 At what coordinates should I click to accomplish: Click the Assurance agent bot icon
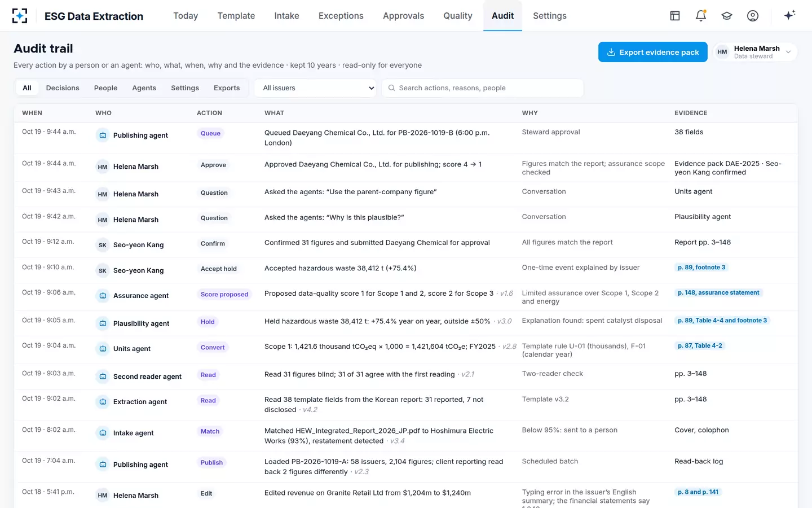pyautogui.click(x=103, y=296)
